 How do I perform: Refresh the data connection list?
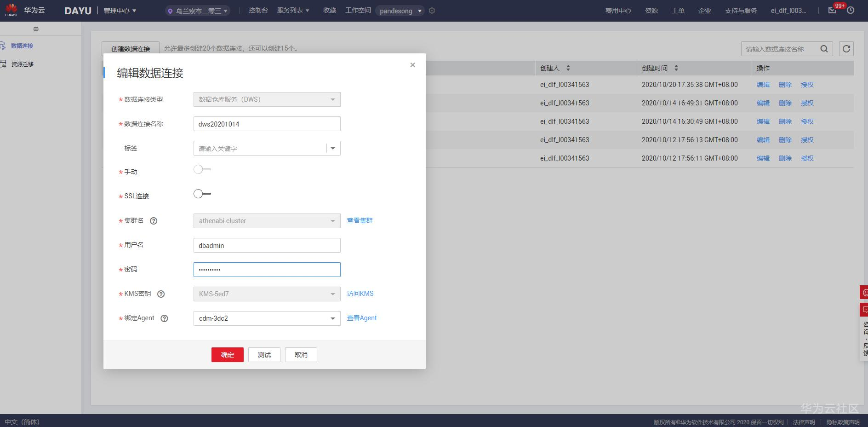846,49
